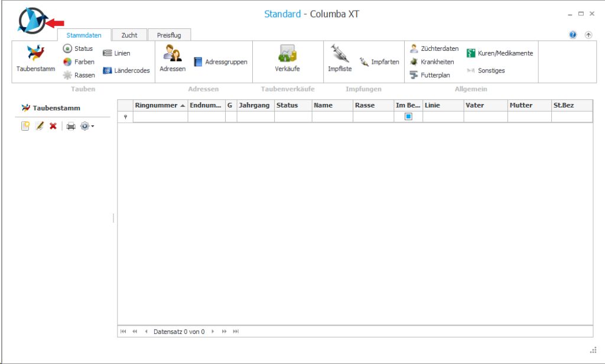Sort by the Ringnummer column header
This screenshot has height=364, width=605.
pyautogui.click(x=156, y=105)
